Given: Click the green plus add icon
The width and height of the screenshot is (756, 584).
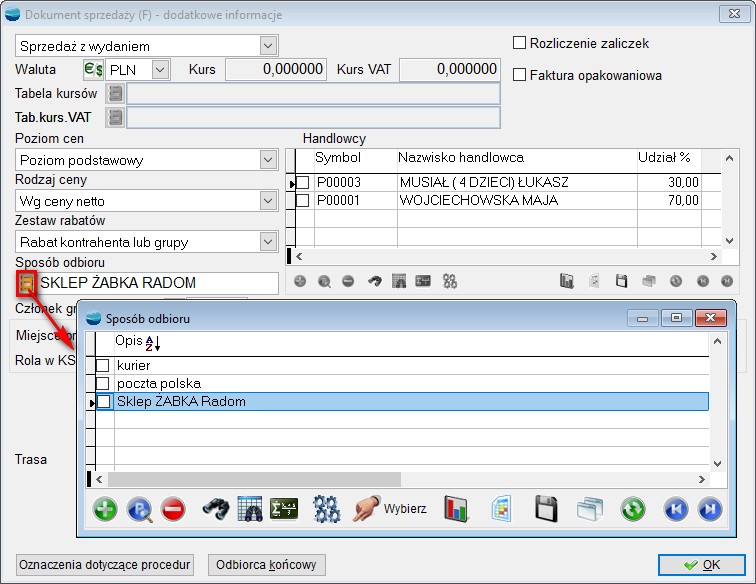Looking at the screenshot, I should [106, 509].
